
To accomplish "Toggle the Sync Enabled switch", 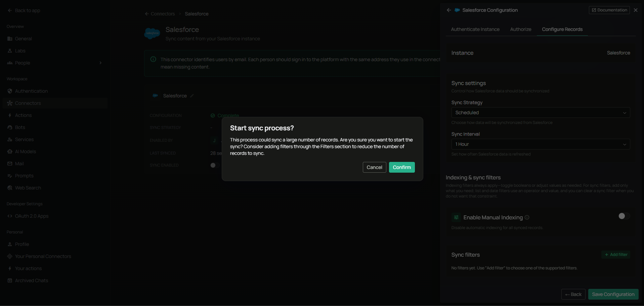I will pos(215,165).
